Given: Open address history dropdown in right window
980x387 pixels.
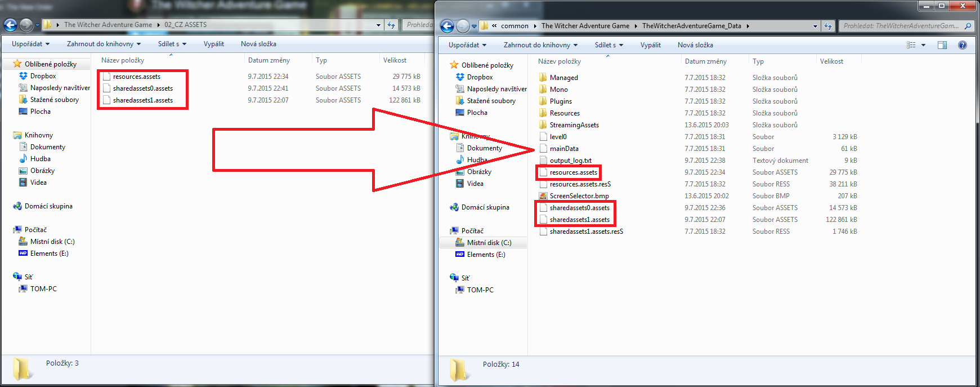Looking at the screenshot, I should [815, 26].
